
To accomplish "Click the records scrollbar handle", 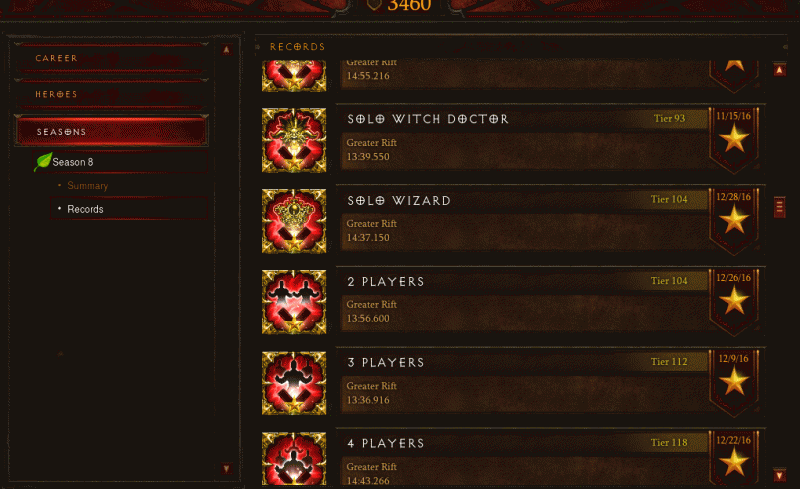I will click(x=780, y=207).
